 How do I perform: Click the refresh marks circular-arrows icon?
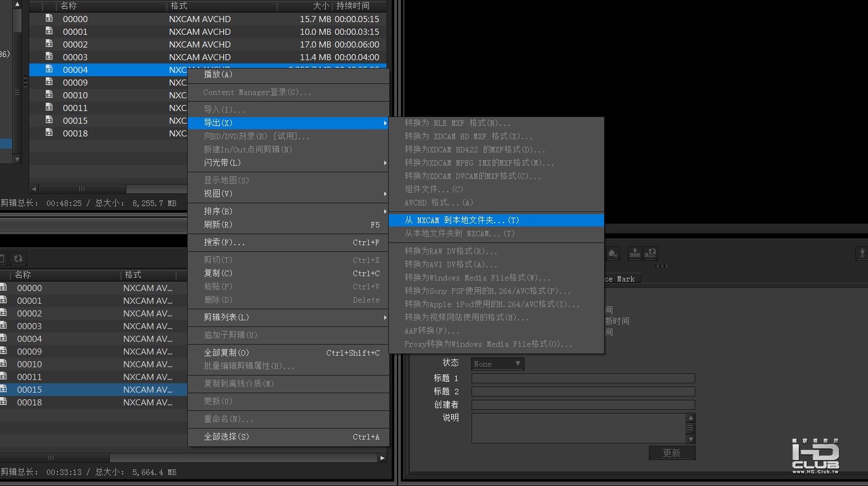point(651,253)
